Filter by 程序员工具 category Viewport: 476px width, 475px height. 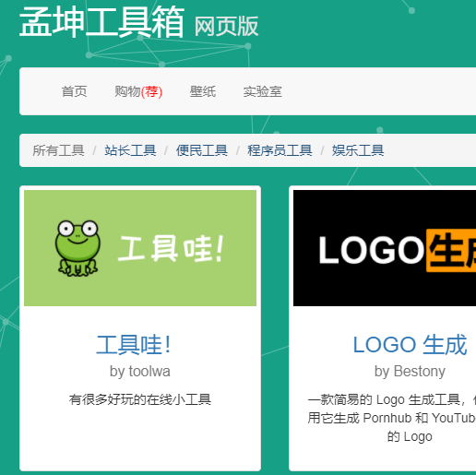pyautogui.click(x=280, y=150)
